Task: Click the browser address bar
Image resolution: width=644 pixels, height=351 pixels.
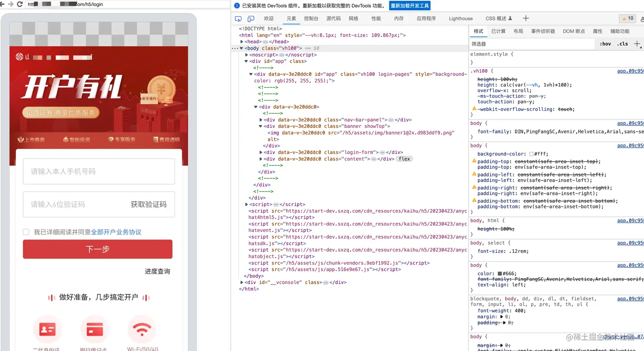Action: (x=128, y=4)
